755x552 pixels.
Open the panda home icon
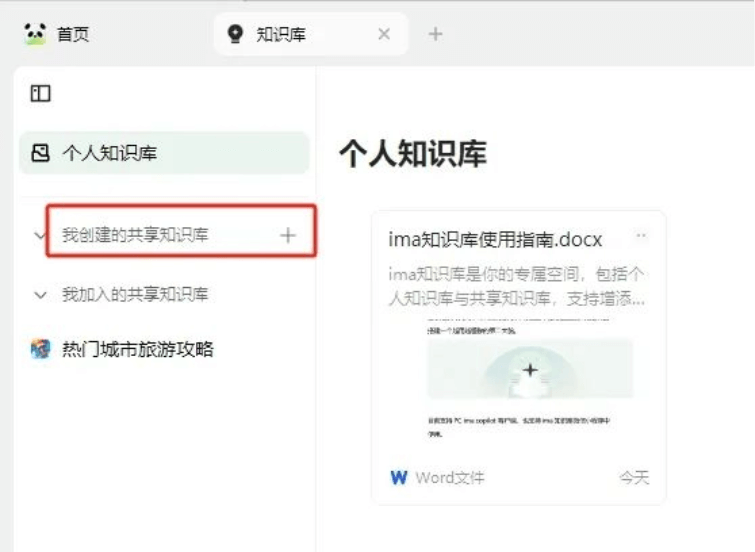coord(35,34)
